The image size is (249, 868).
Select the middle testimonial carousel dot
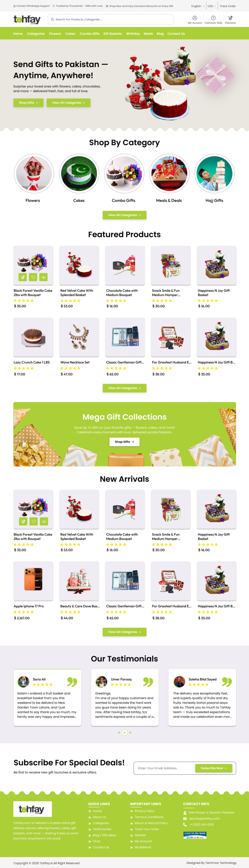pyautogui.click(x=124, y=732)
